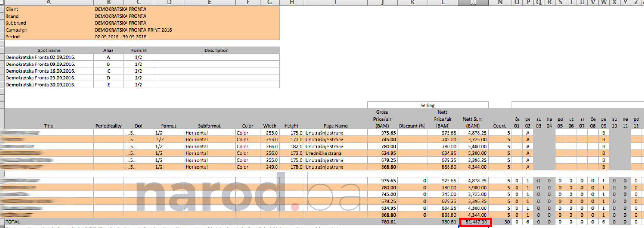Click the Campaign label cell
The width and height of the screenshot is (644, 228).
pos(49,30)
